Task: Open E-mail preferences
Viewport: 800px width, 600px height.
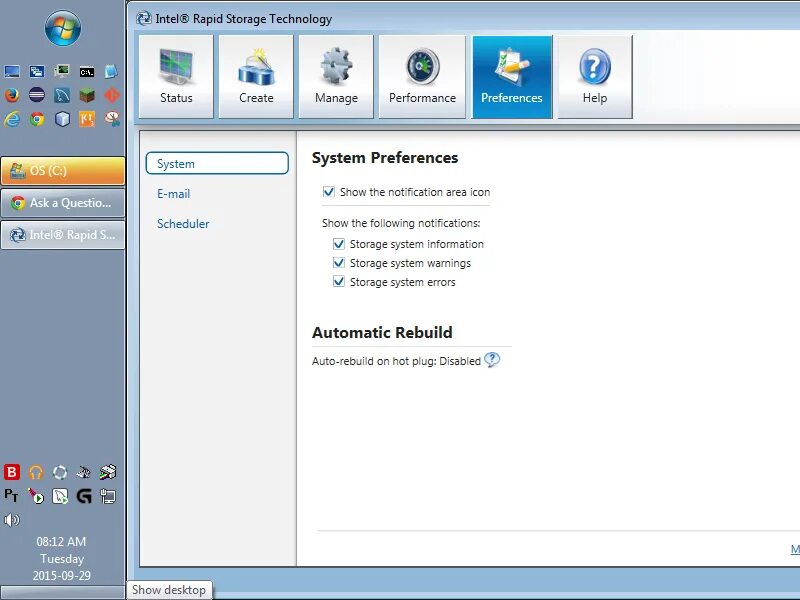Action: point(173,194)
